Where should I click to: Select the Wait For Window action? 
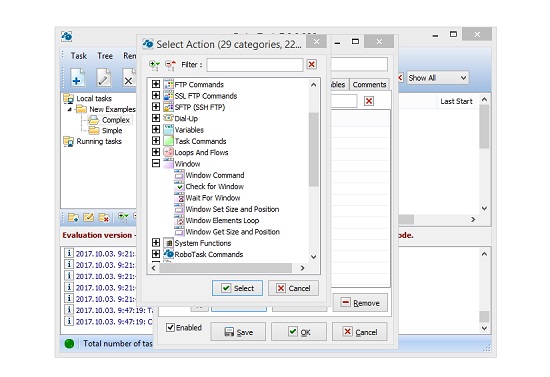213,198
